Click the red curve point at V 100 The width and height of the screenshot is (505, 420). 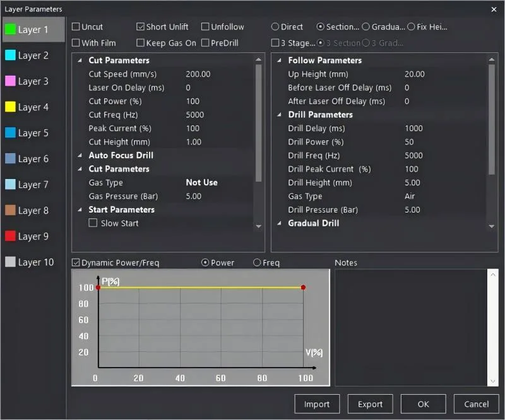(303, 288)
